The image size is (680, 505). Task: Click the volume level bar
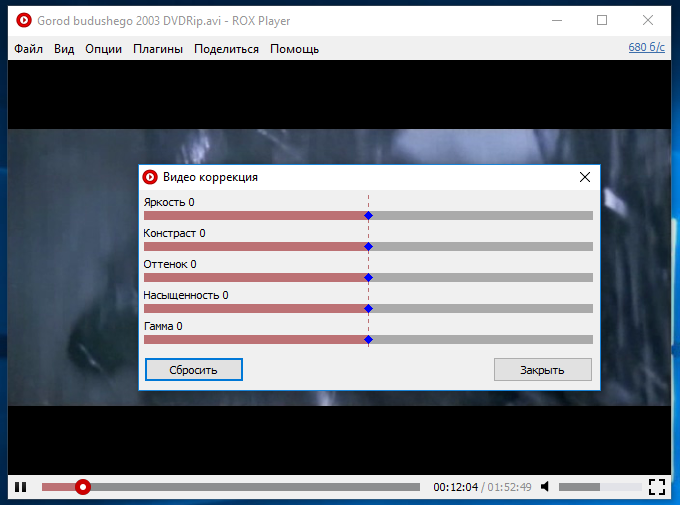click(x=600, y=487)
